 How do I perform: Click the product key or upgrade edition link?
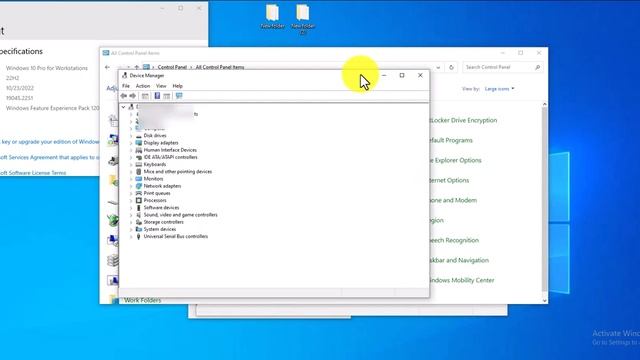49,142
